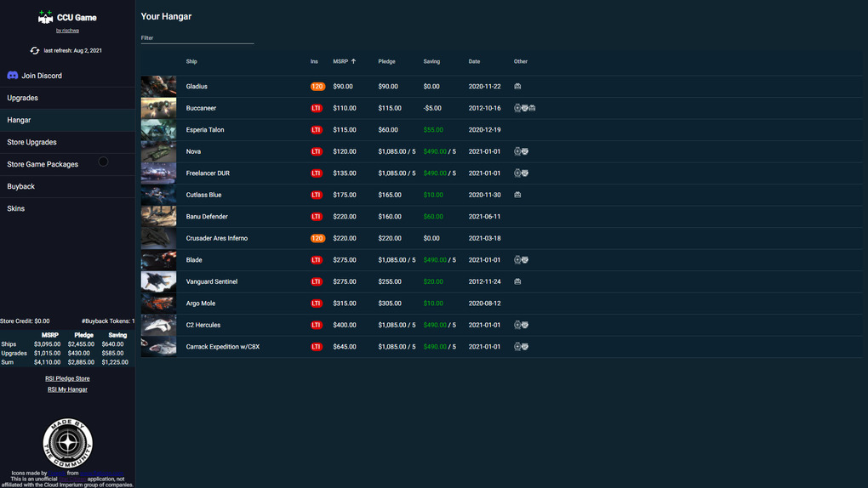The width and height of the screenshot is (868, 488).
Task: Click the CCU Game logo icon
Action: (46, 17)
